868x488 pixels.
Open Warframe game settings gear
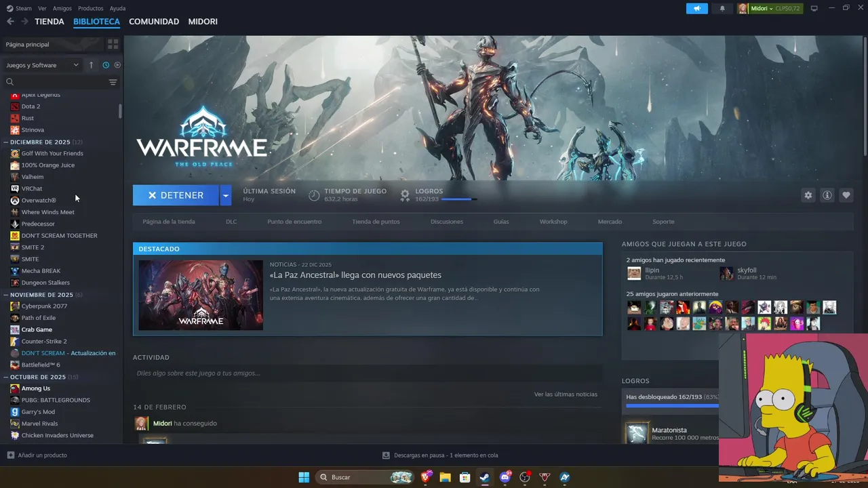[808, 195]
